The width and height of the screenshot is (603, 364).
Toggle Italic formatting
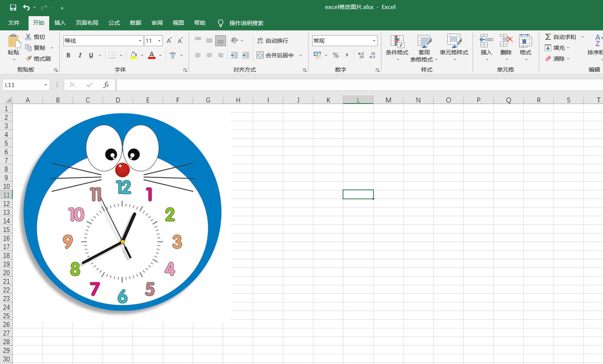80,55
